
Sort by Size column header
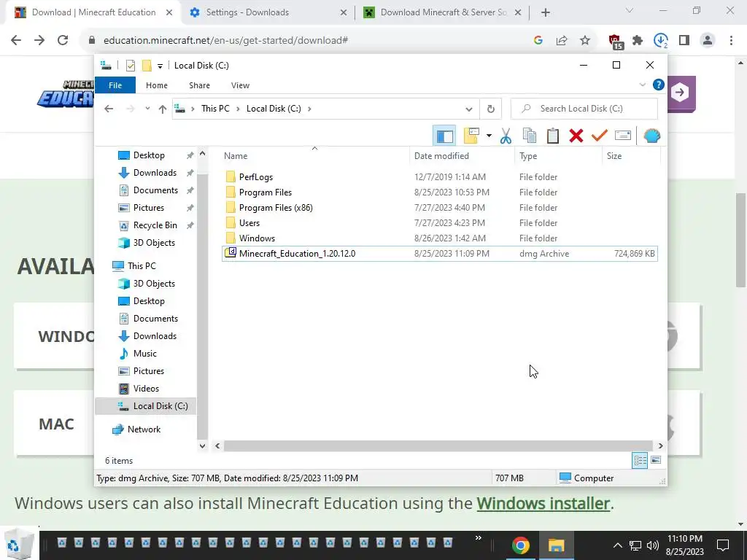[631, 156]
